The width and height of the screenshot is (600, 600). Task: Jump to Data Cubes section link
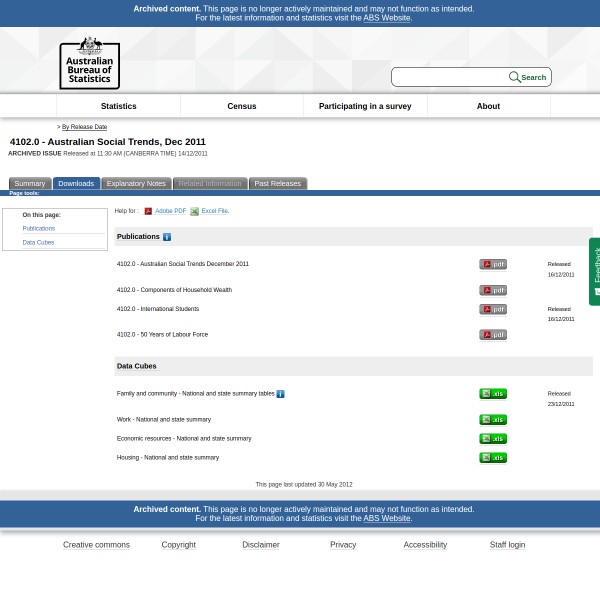coord(38,242)
